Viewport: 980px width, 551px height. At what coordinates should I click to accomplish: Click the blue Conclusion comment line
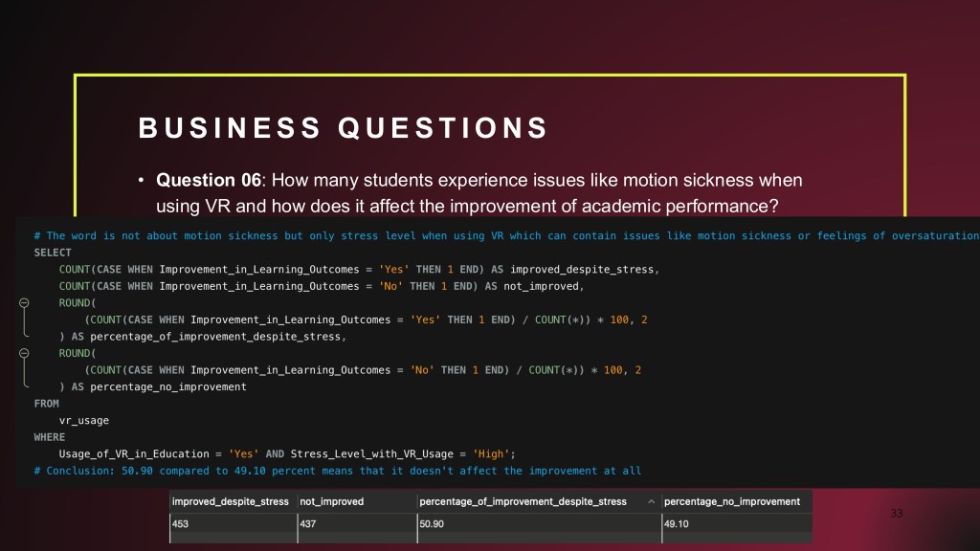tap(337, 471)
